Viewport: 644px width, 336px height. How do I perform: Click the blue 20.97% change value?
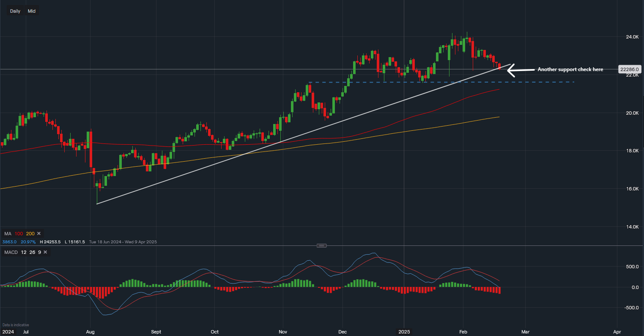click(28, 242)
